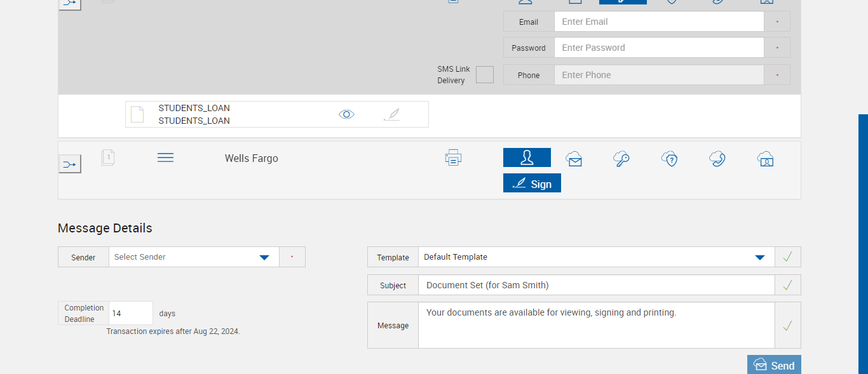The height and width of the screenshot is (374, 868).
Task: Click the printer icon in Wells Fargo row
Action: coord(453,157)
